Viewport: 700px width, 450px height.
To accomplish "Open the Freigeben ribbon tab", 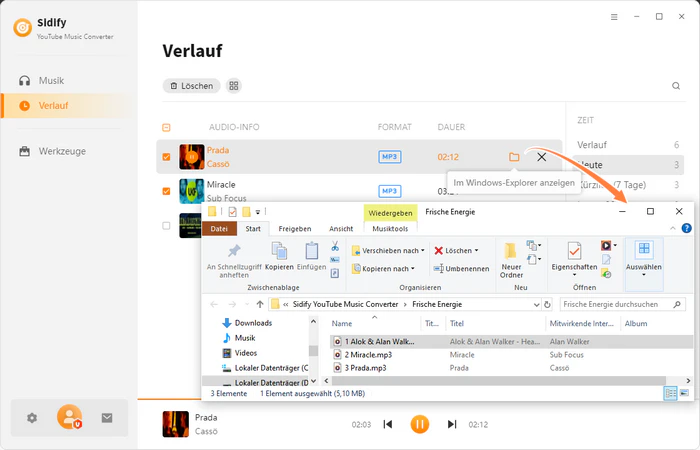I will click(x=295, y=229).
